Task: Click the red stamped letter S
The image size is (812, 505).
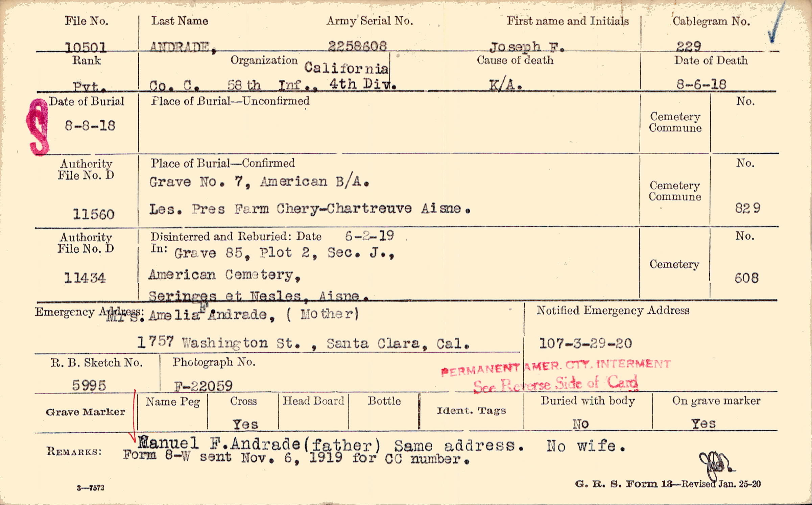Action: (x=38, y=128)
